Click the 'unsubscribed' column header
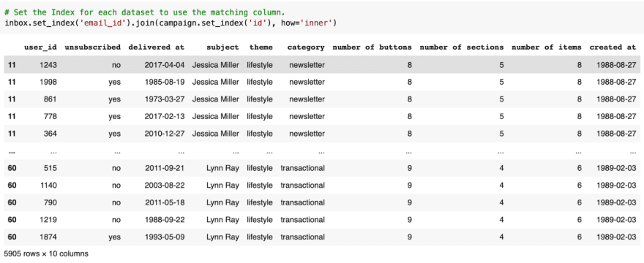 93,47
